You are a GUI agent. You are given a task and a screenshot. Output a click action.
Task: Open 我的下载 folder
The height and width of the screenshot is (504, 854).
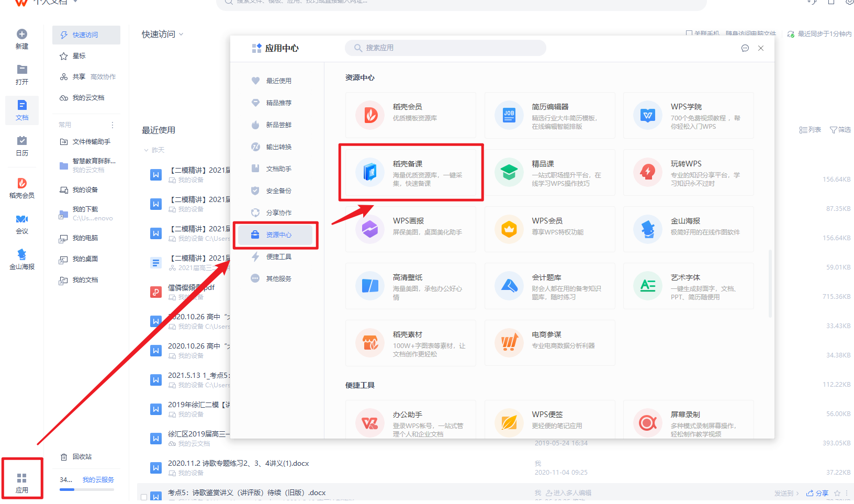pos(86,214)
